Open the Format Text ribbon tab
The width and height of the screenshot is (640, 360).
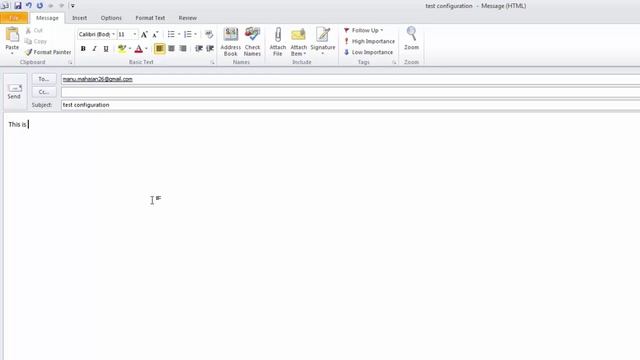pos(150,18)
